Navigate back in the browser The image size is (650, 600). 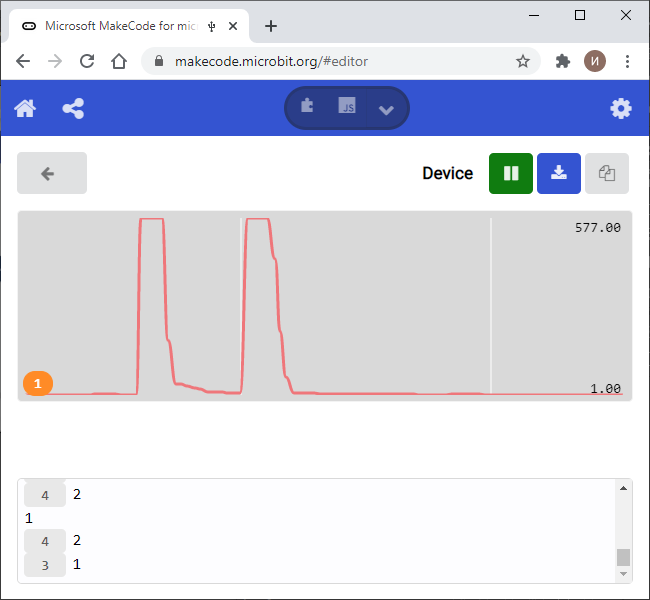pyautogui.click(x=23, y=61)
